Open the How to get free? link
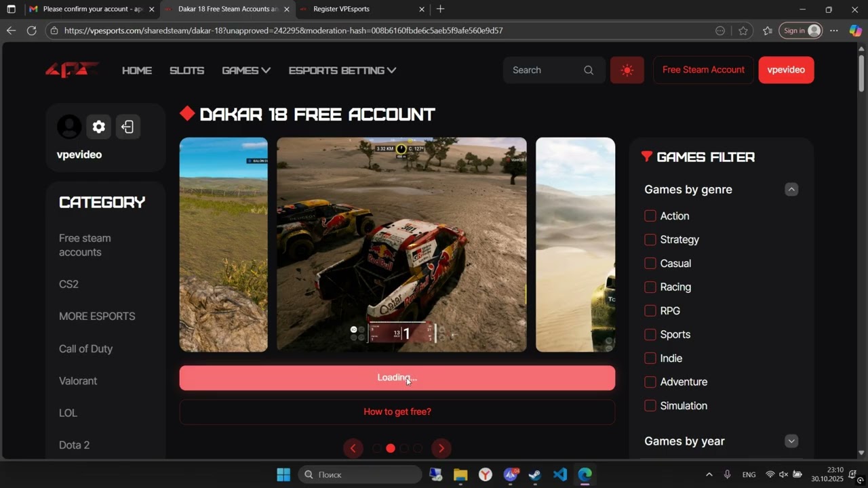The image size is (868, 488). click(x=397, y=411)
